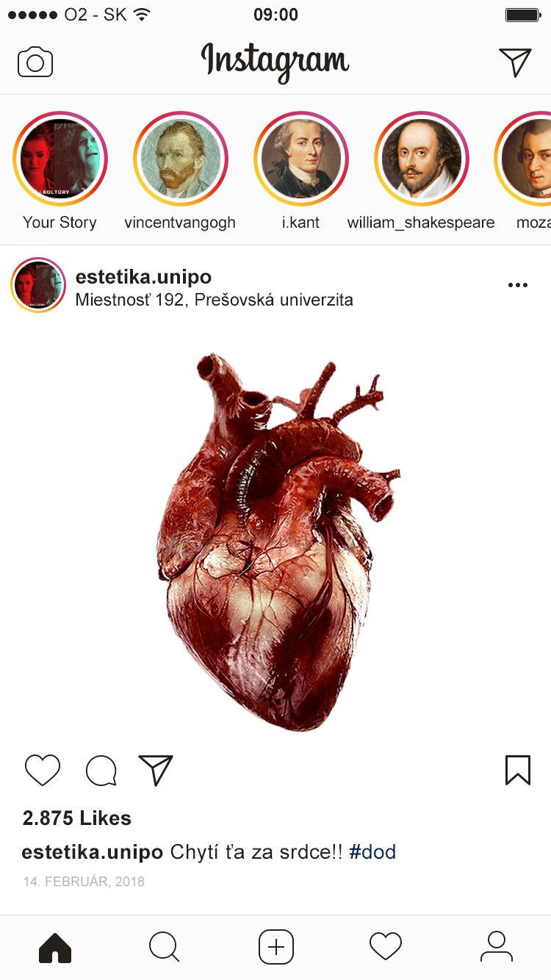Open the Search tab
The image size is (551, 980).
(164, 947)
